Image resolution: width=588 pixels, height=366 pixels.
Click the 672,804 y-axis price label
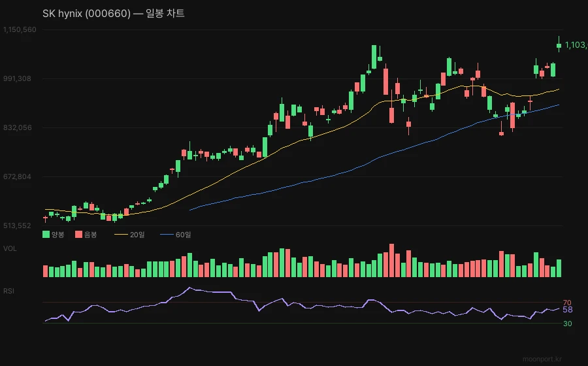[x=18, y=176]
